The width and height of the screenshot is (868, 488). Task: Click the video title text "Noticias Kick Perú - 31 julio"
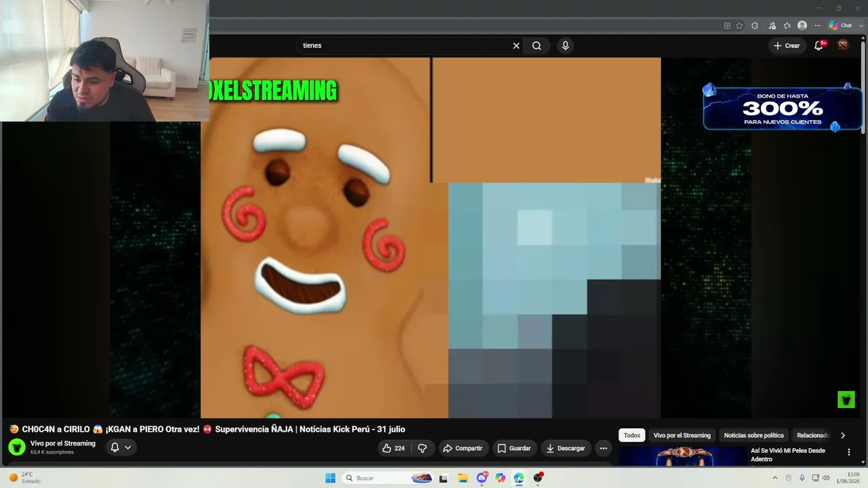[353, 429]
